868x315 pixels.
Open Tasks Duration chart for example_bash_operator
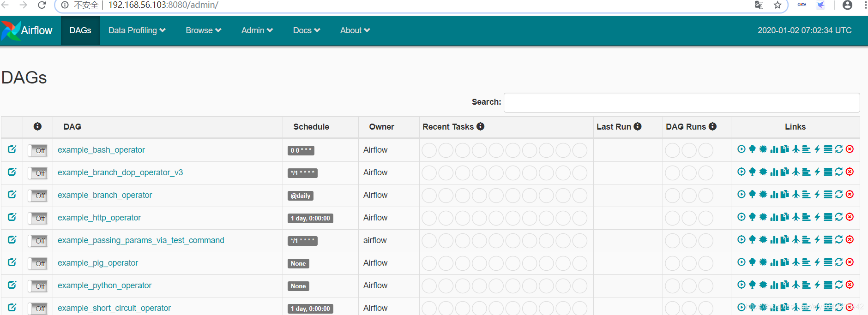coord(774,149)
